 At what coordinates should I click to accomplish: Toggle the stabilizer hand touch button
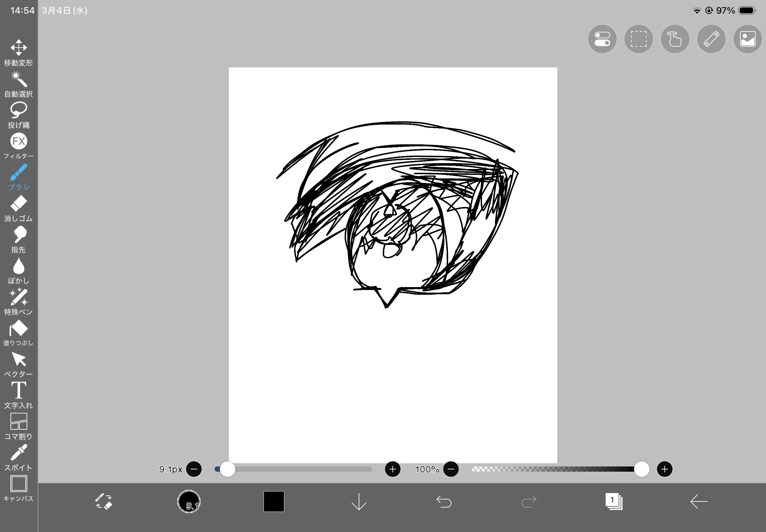pos(675,39)
